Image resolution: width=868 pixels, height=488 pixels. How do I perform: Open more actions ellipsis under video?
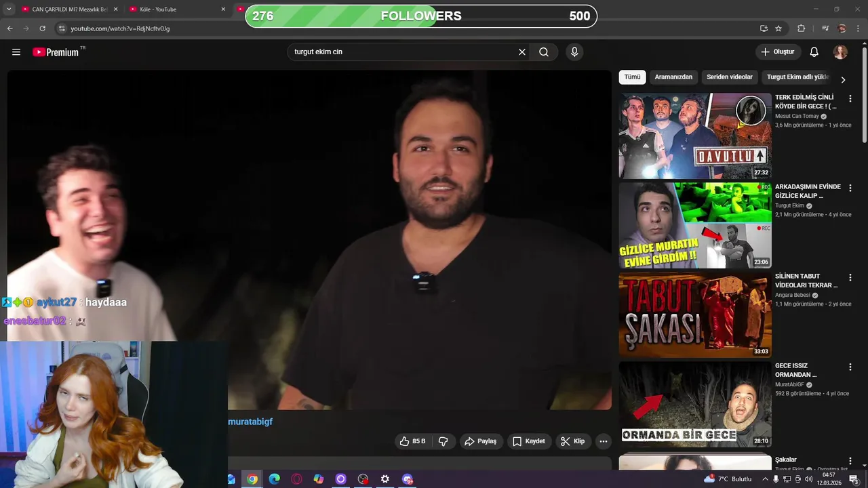tap(603, 441)
